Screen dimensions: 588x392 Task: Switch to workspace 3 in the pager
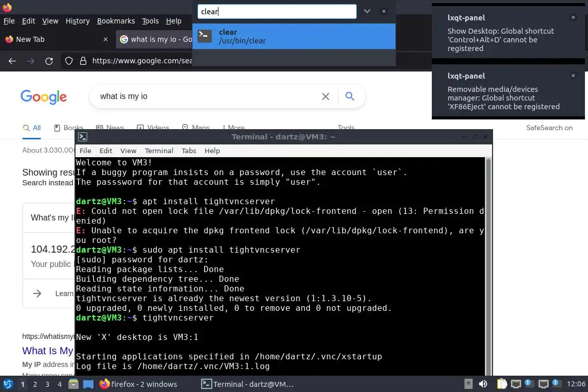[x=47, y=384]
